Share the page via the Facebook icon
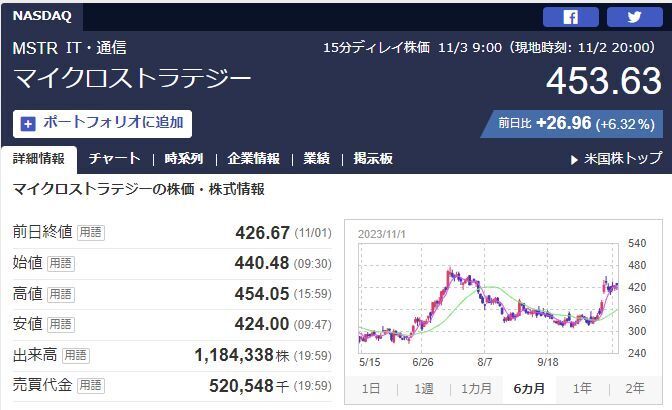Image resolution: width=672 pixels, height=410 pixels. pyautogui.click(x=570, y=17)
